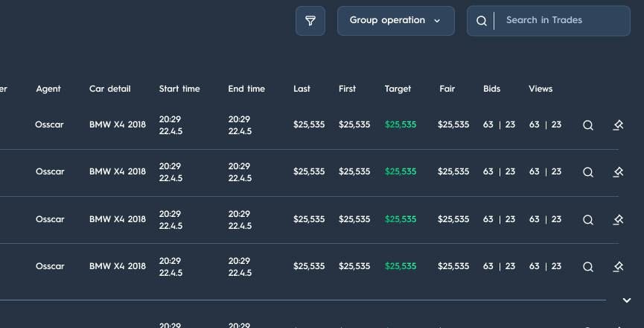Sort by the Agent column header
644x328 pixels.
click(48, 89)
